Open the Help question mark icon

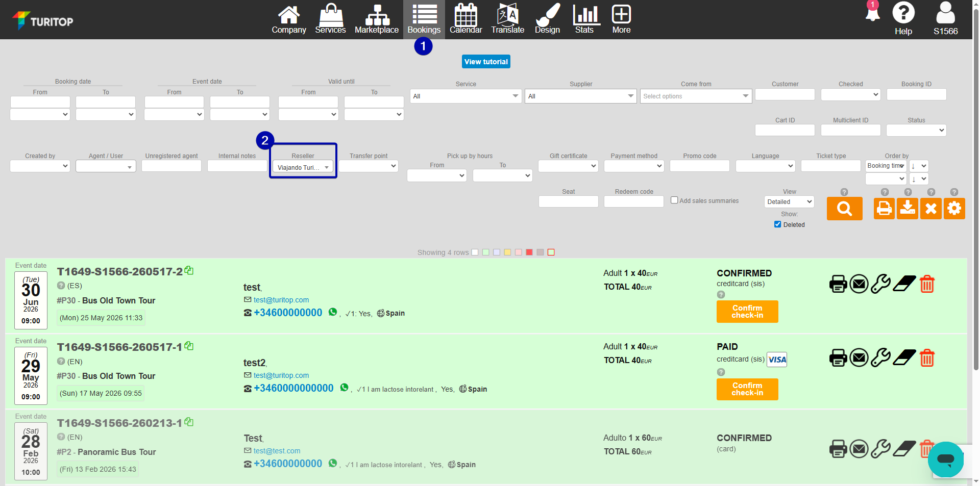tap(903, 18)
